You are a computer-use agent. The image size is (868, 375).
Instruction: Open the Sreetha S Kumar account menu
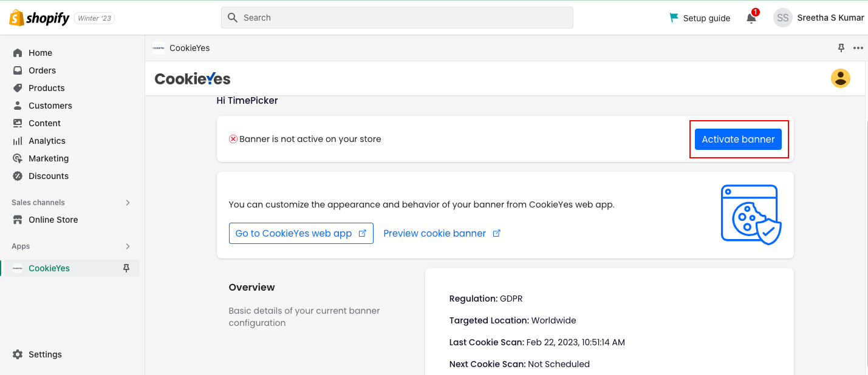[818, 18]
